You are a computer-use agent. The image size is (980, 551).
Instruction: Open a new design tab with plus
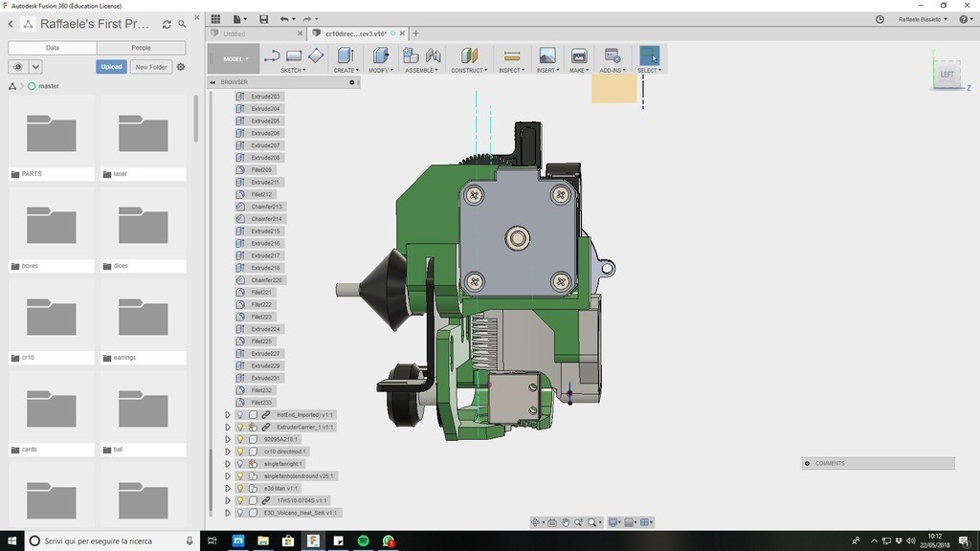click(415, 33)
